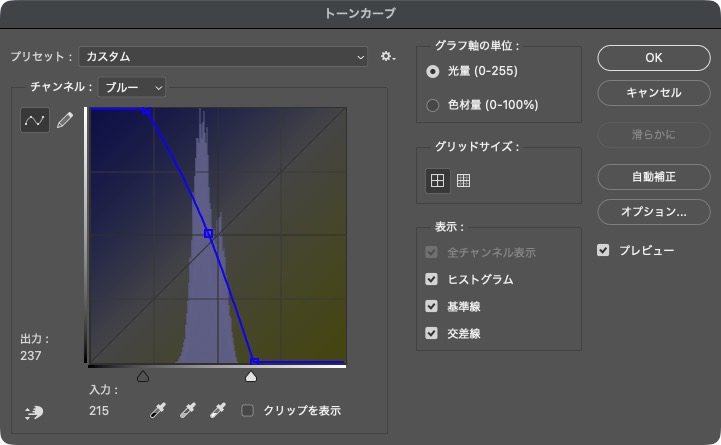This screenshot has width=721, height=445.
Task: Click the on-image adjustment hand tool
Action: pos(34,412)
